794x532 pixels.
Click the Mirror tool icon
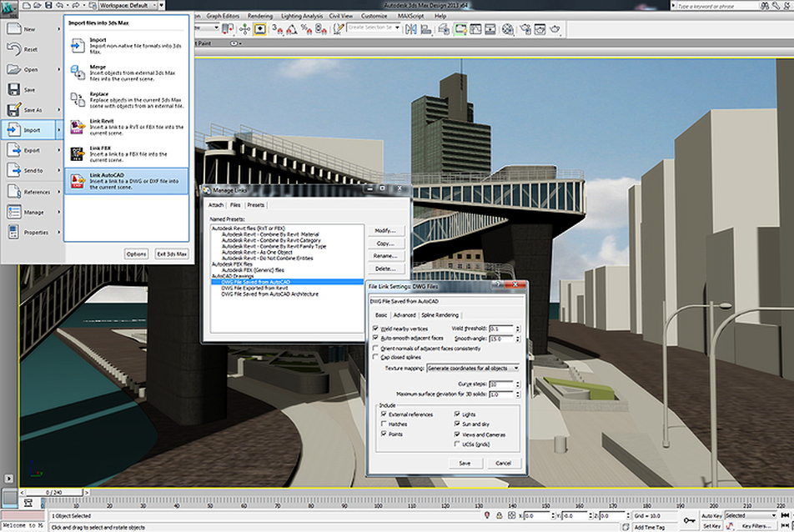[410, 29]
